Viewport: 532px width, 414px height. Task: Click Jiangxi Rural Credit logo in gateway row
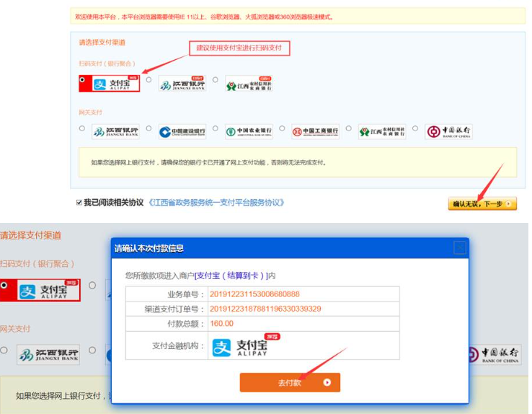pos(382,132)
